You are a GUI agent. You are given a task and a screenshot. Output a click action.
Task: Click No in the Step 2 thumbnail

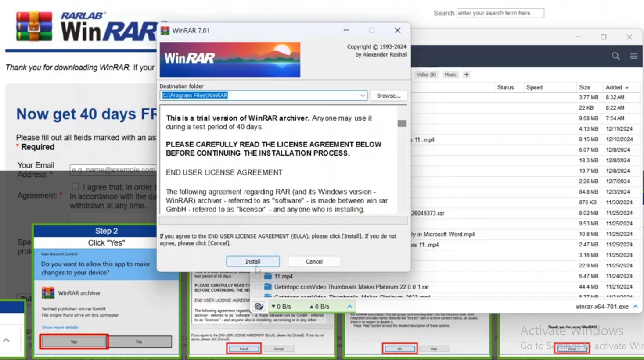pyautogui.click(x=139, y=342)
